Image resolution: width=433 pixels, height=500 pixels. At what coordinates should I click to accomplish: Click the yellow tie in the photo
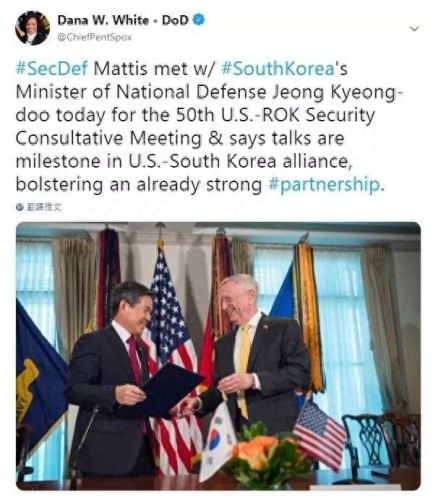(244, 365)
